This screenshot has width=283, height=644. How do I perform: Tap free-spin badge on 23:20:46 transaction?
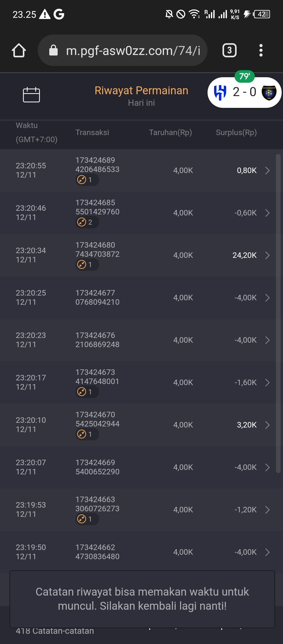pyautogui.click(x=87, y=222)
